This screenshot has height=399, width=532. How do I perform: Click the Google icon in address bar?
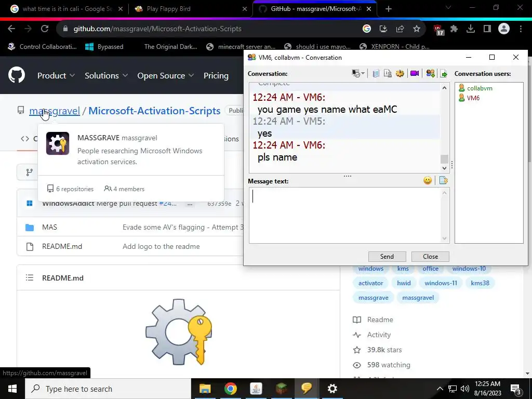click(x=366, y=29)
